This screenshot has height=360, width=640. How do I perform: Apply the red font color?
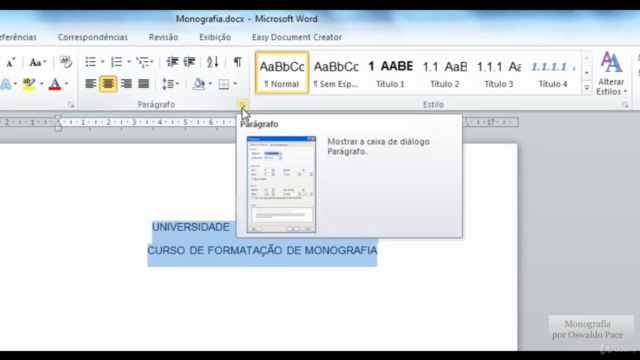tap(55, 84)
